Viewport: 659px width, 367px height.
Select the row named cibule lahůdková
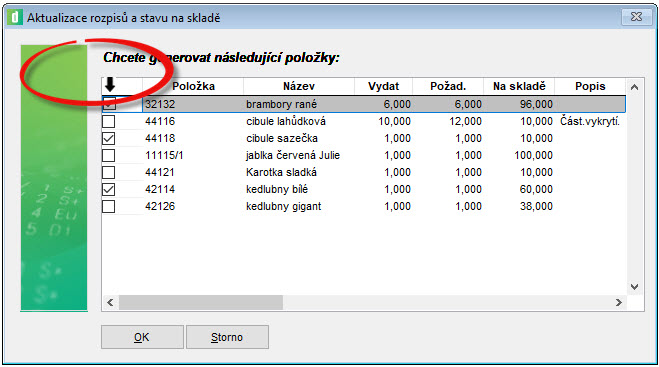[x=364, y=121]
